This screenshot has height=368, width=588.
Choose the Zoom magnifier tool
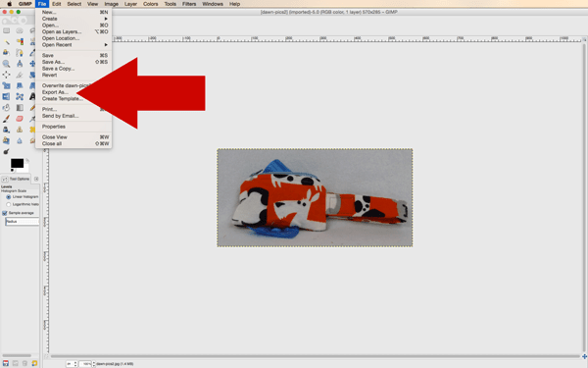pyautogui.click(x=7, y=64)
